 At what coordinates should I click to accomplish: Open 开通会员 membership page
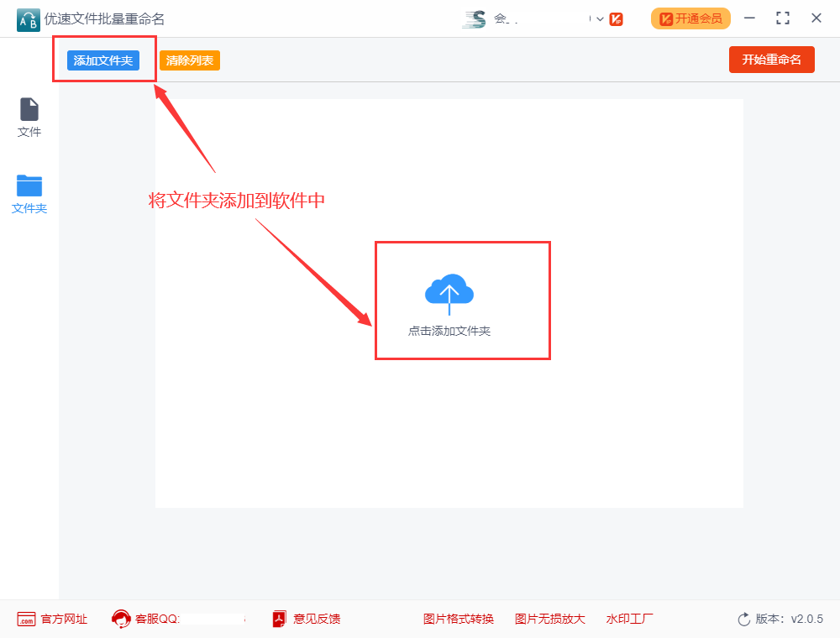click(690, 18)
